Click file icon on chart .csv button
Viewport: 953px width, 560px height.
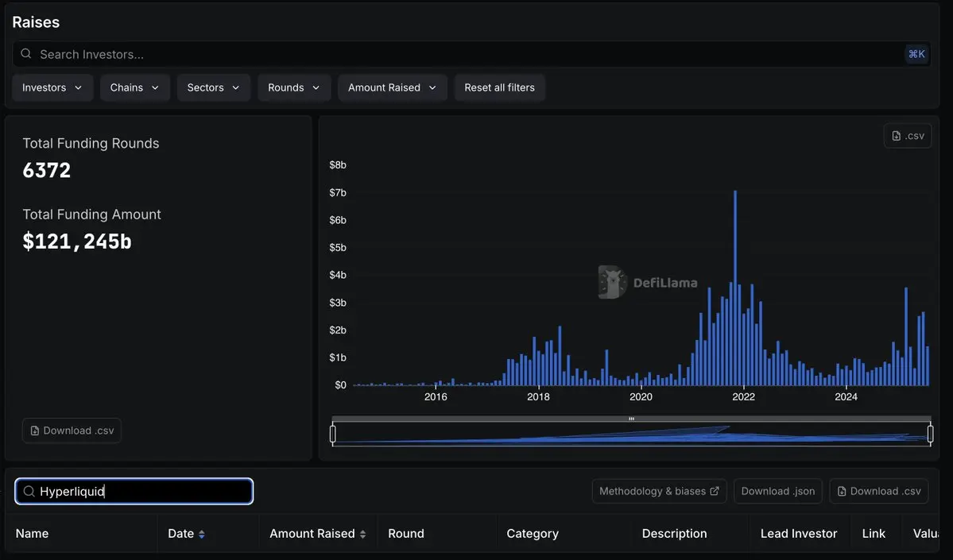click(897, 136)
